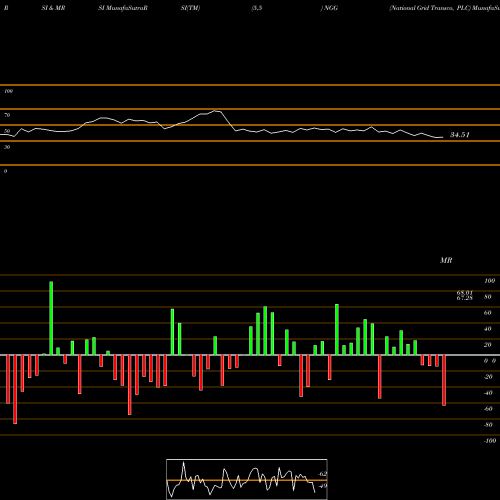Image resolution: width=500 pixels, height=500 pixels.
Task: Click the last red MR bar on the right
Action: click(444, 380)
